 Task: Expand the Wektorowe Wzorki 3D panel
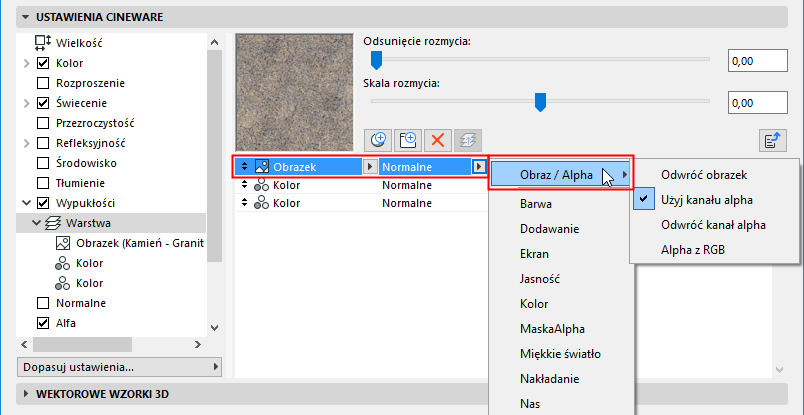pos(26,394)
